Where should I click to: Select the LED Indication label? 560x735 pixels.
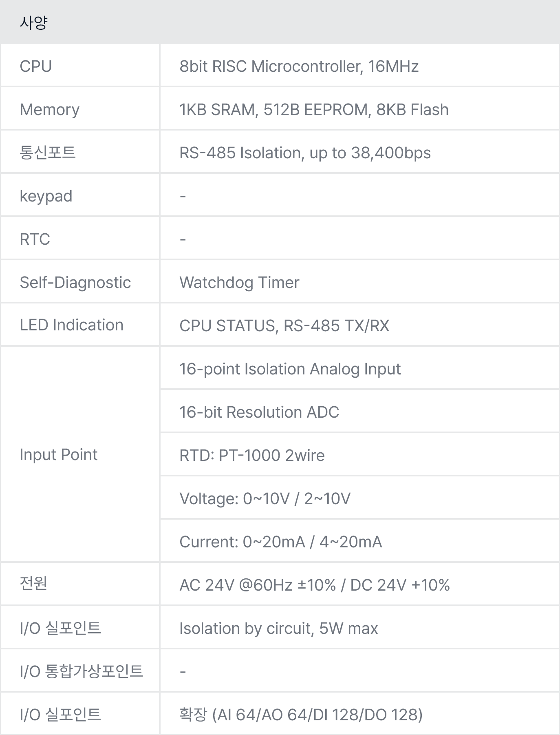[71, 325]
